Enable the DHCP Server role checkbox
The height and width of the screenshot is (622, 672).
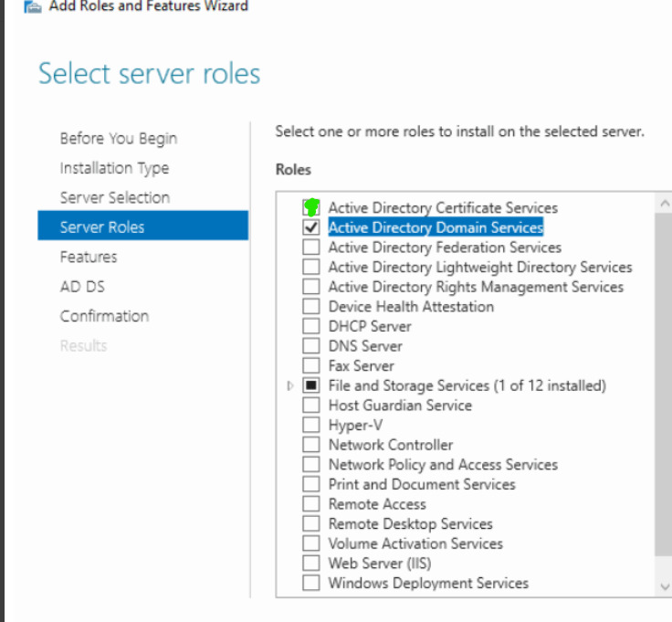(x=311, y=326)
